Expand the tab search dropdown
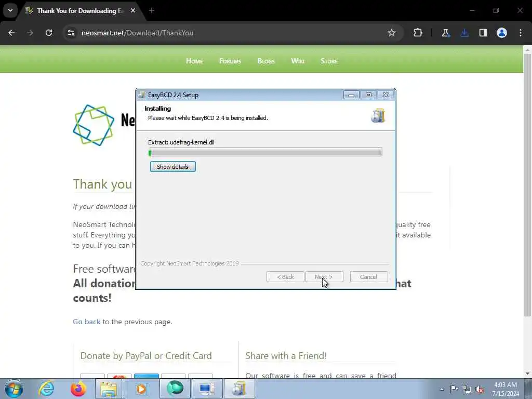 coord(10,10)
